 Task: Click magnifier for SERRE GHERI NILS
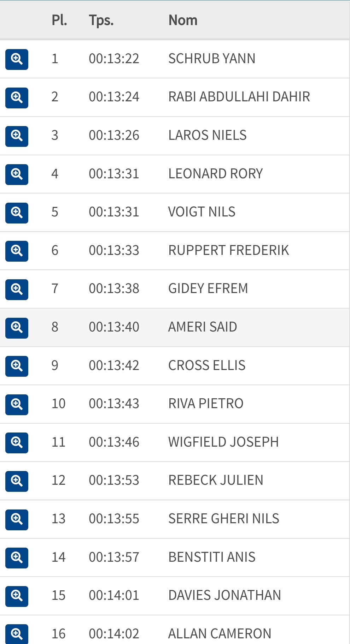point(17,519)
